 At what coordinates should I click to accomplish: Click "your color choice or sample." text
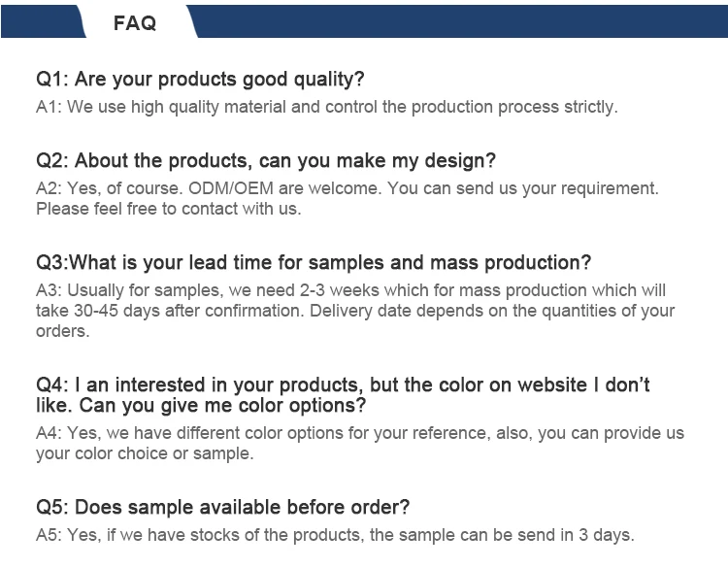145,453
